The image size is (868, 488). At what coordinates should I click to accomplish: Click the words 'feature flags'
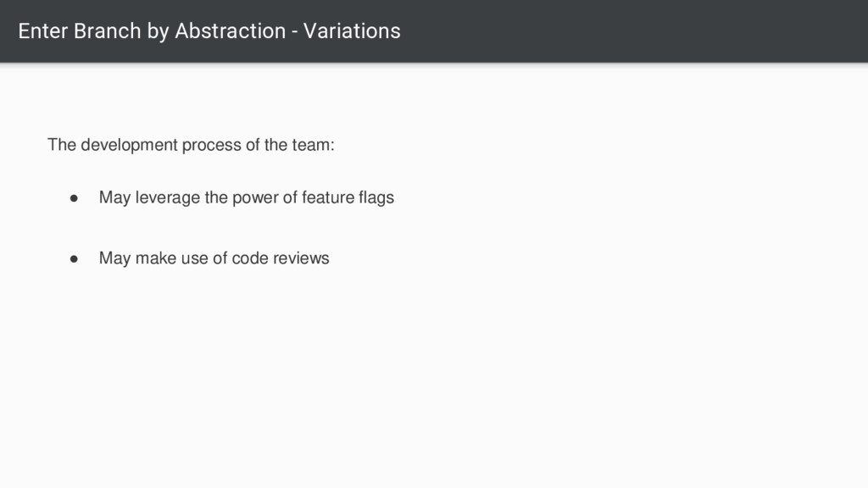click(348, 197)
